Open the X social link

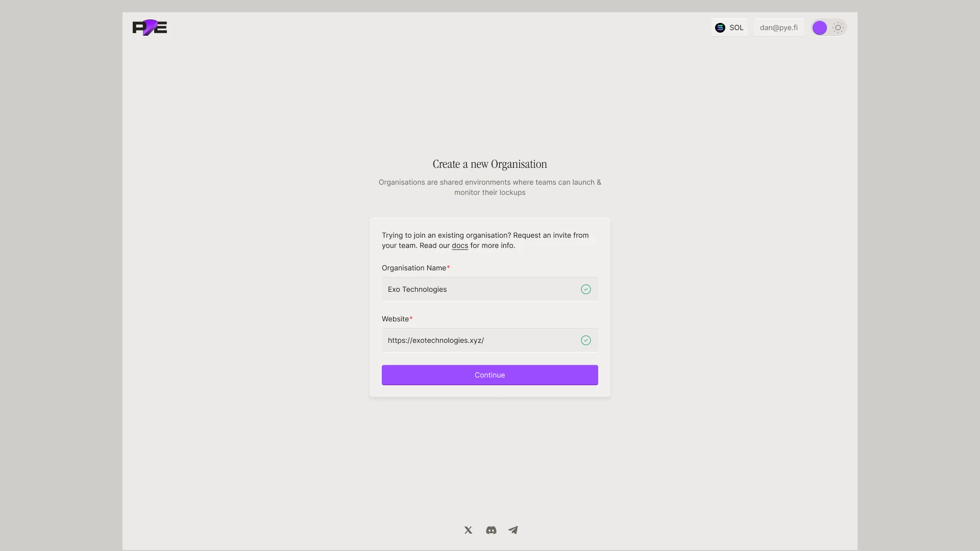[469, 530]
